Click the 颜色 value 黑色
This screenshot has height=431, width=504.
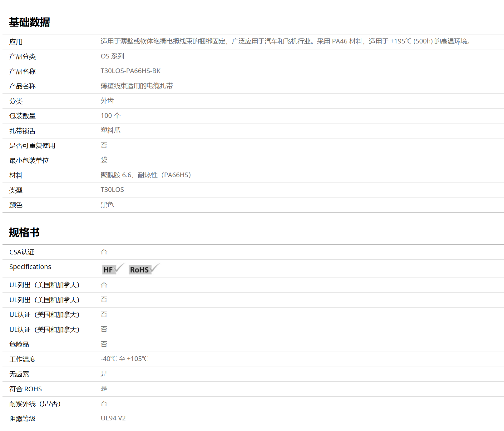107,205
